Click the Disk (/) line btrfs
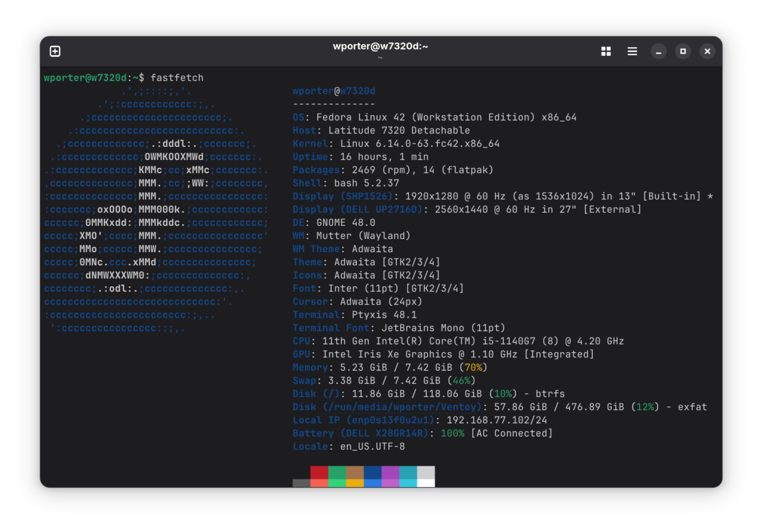Screen dimensions: 763x532 coord(429,394)
